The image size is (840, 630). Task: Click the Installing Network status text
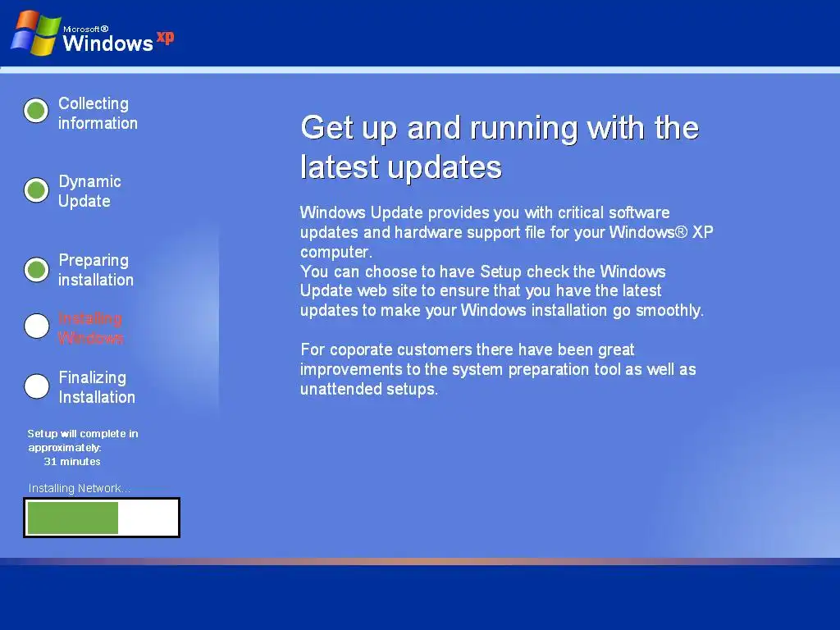80,488
